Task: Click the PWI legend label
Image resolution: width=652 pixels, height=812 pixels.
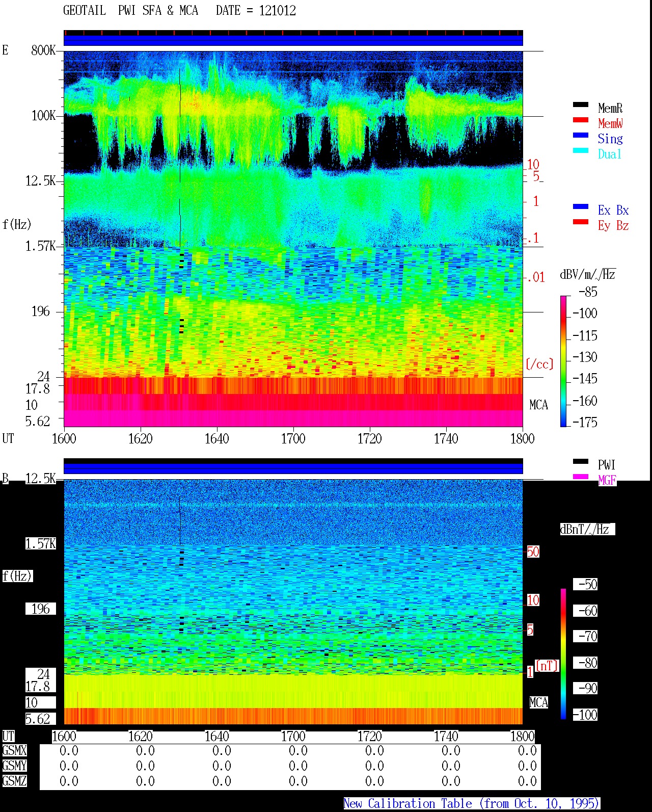Action: [x=607, y=465]
